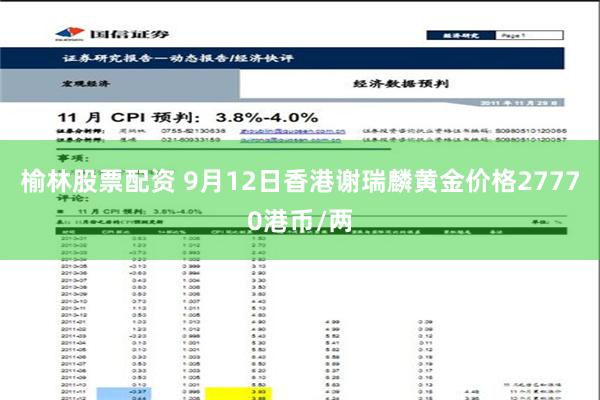Click the 经济数据预判 heading
The height and width of the screenshot is (400, 600).
click(x=401, y=83)
